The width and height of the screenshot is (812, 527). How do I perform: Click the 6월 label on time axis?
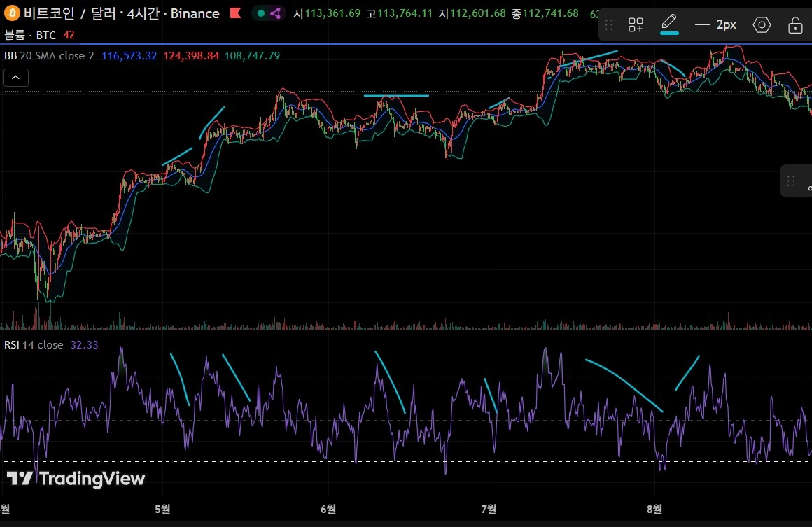click(x=327, y=509)
